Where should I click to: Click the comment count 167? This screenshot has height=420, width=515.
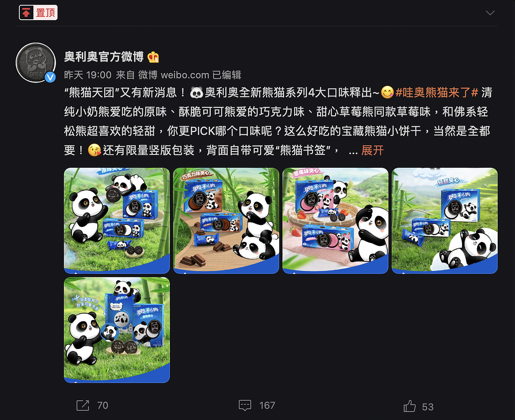267,406
